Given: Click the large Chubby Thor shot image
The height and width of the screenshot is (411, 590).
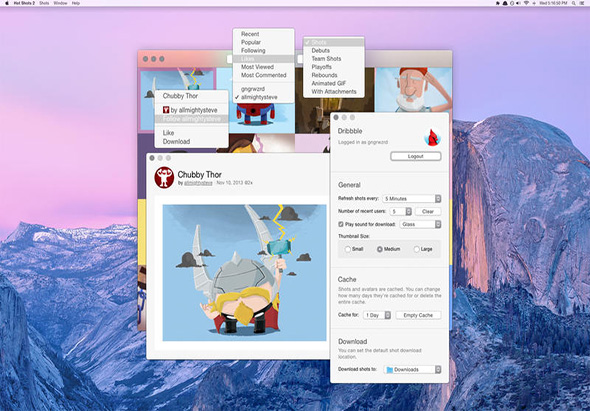Looking at the screenshot, I should coord(244,272).
